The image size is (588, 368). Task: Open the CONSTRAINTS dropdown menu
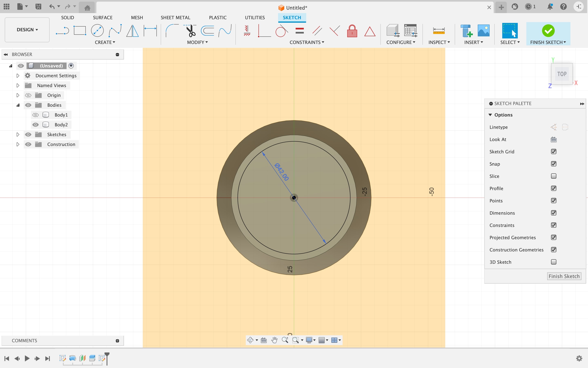307,42
